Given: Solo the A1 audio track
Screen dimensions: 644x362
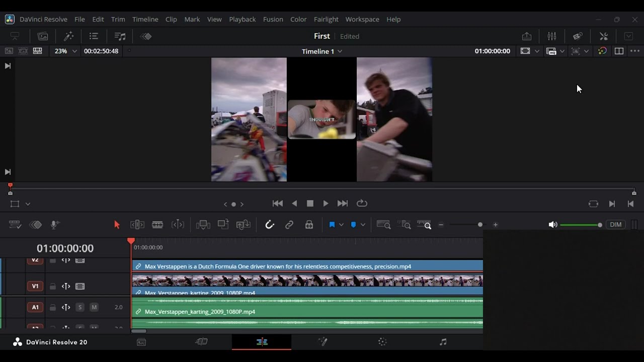Looking at the screenshot, I should click(80, 307).
